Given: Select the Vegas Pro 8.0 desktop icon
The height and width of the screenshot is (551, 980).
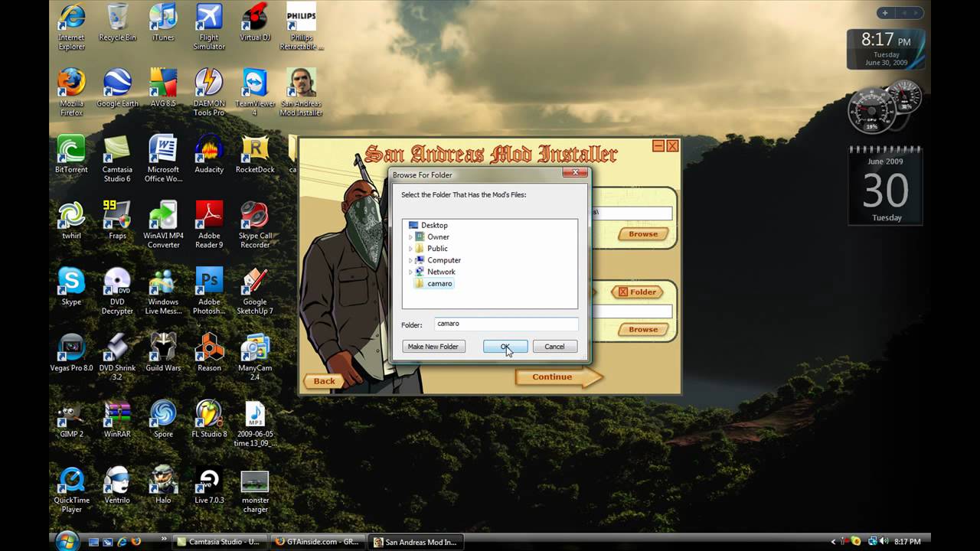Looking at the screenshot, I should (71, 353).
